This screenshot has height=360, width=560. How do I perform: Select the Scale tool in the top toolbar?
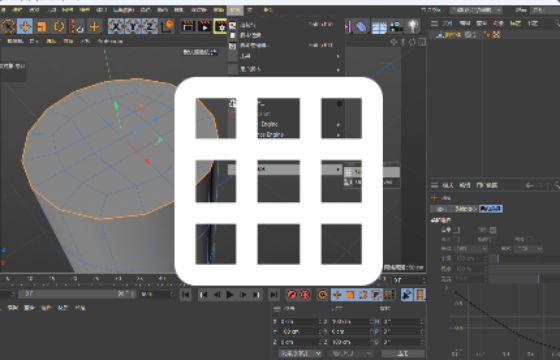[42, 26]
